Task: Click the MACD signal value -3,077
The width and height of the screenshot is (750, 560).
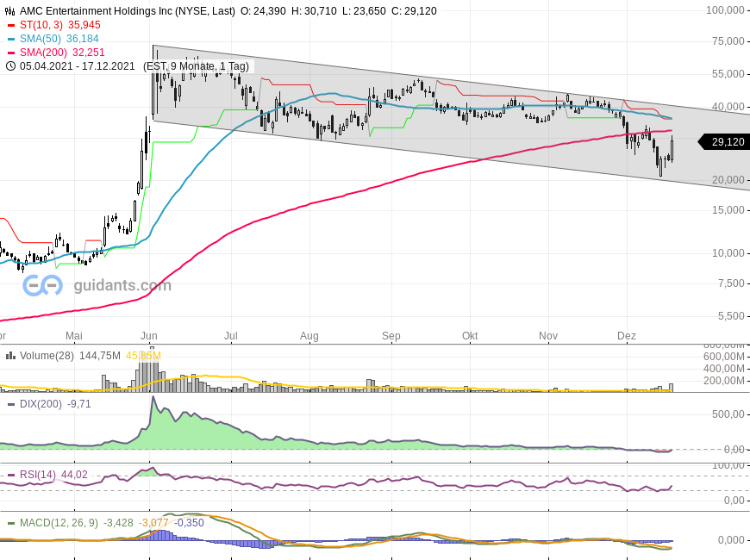Action: pyautogui.click(x=154, y=523)
